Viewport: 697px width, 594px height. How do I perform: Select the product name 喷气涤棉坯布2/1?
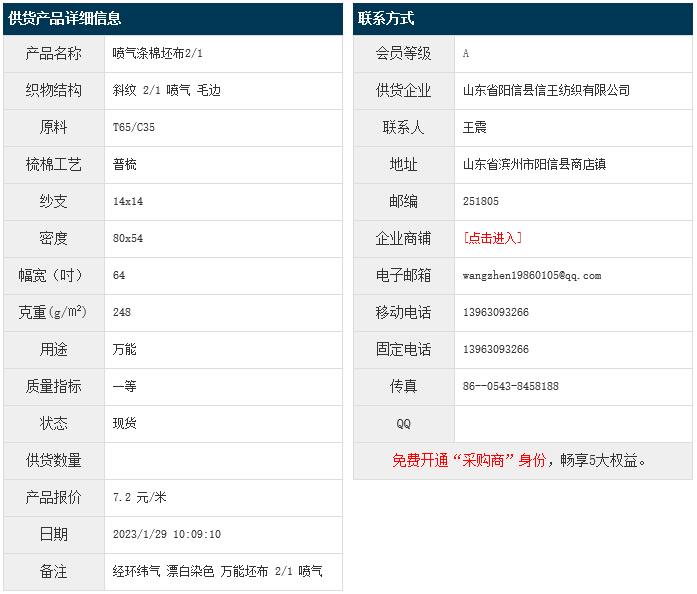coord(158,53)
